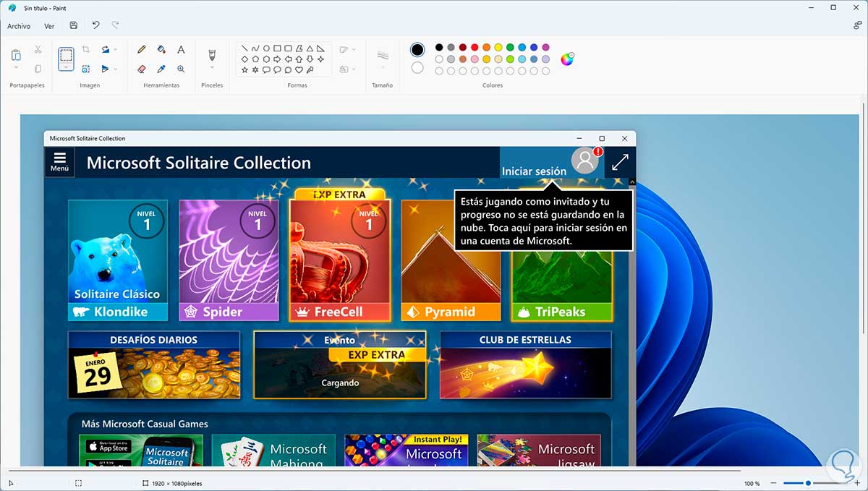Pick the Cloud callout shape
This screenshot has height=491, width=868.
click(x=288, y=69)
